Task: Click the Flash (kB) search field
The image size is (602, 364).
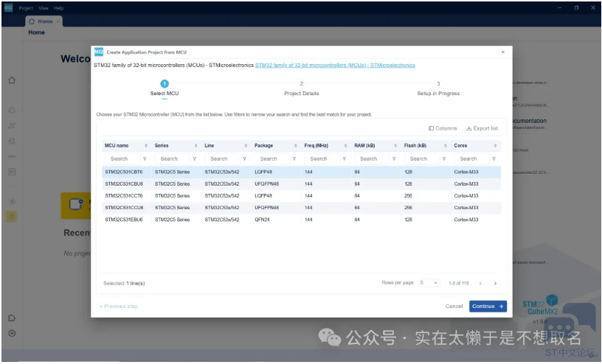Action: 421,159
